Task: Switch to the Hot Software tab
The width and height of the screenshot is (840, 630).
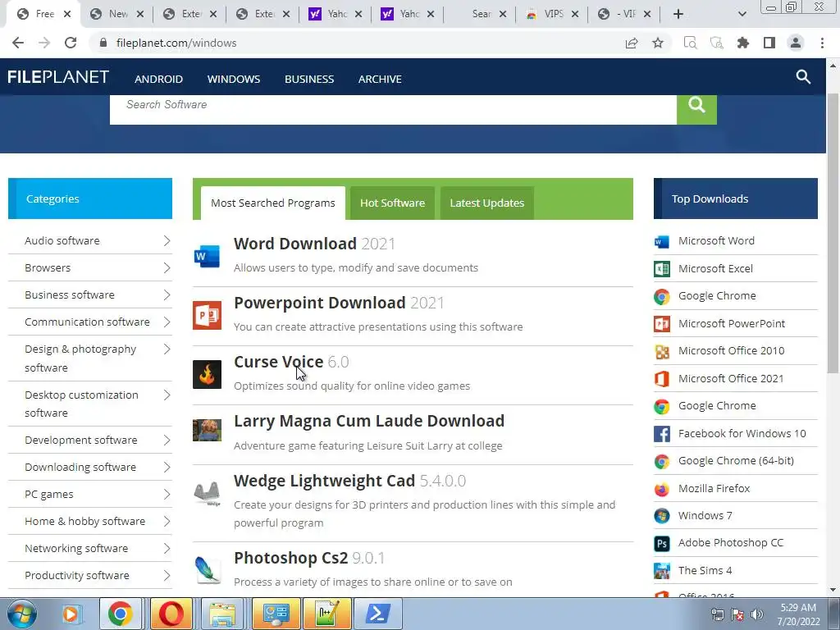Action: 392,203
